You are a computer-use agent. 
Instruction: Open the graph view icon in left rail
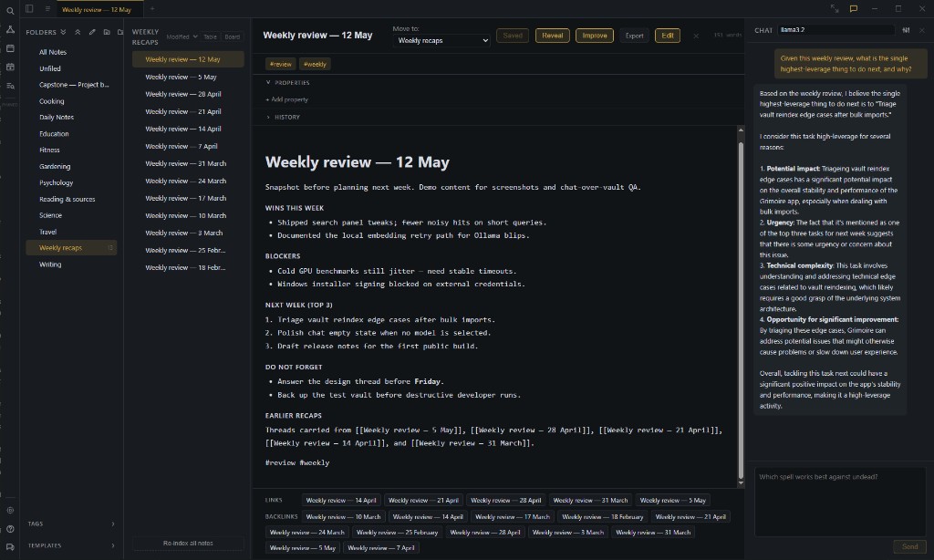(x=10, y=29)
